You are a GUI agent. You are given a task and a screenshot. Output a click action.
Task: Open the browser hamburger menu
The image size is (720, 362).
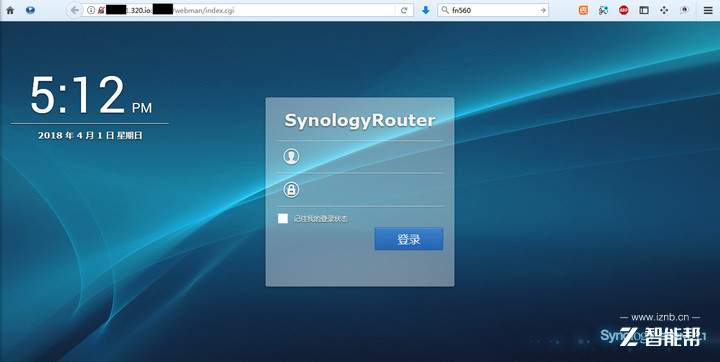click(x=708, y=10)
